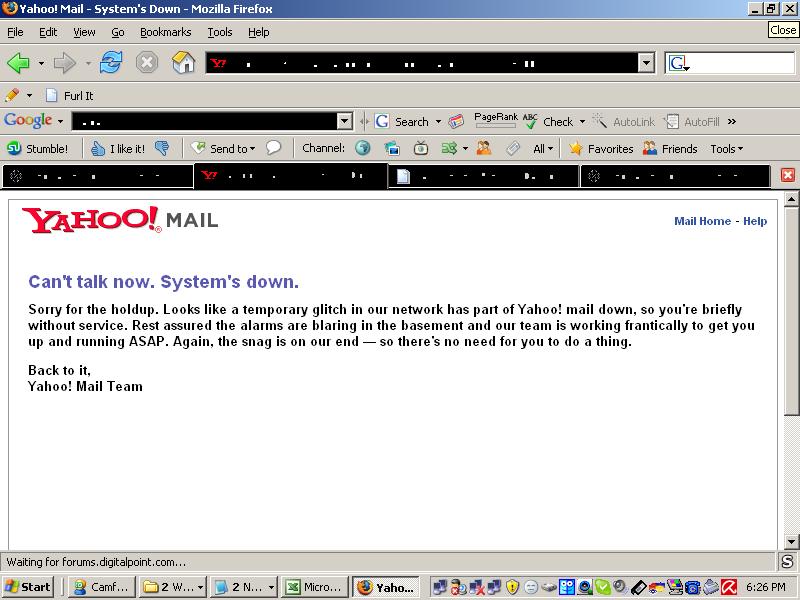
Task: Open the Edit menu
Action: [x=48, y=32]
